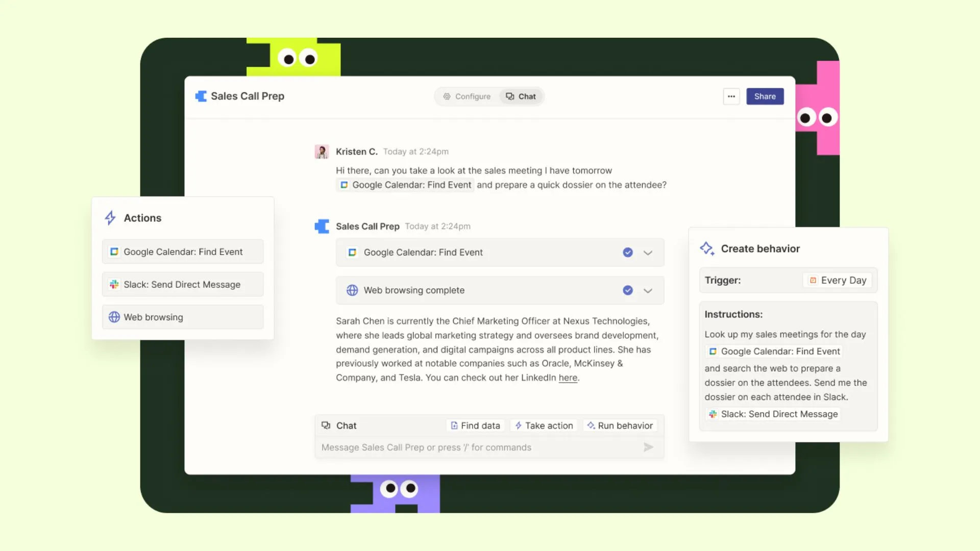The image size is (980, 551).
Task: Click the Share button
Action: (x=765, y=96)
